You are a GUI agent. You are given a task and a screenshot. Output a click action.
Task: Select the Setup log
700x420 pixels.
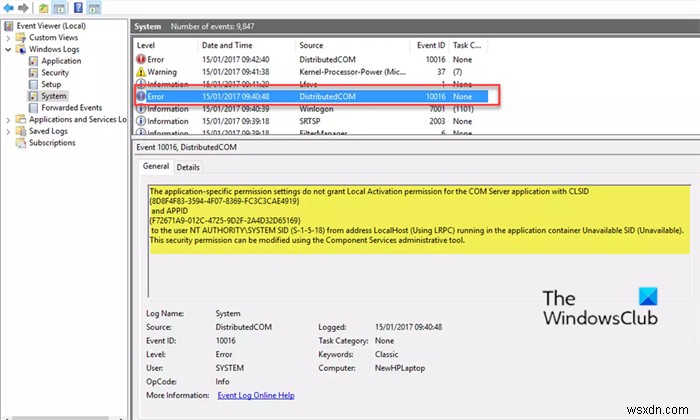point(51,84)
